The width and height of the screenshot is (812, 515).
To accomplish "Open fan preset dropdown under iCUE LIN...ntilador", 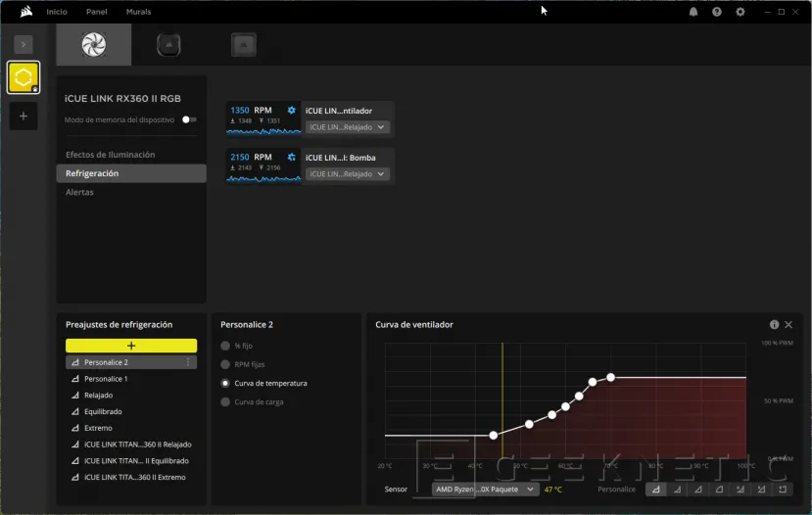I will click(x=347, y=127).
